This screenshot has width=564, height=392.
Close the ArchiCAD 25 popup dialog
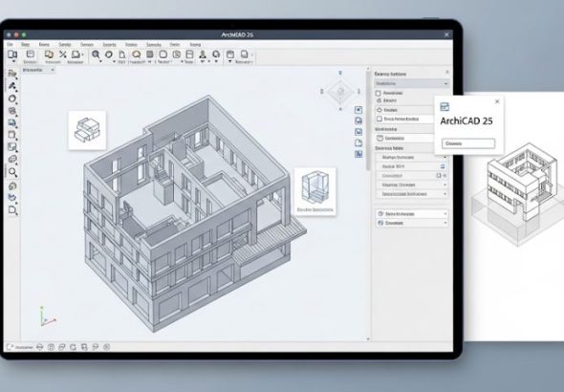(497, 101)
